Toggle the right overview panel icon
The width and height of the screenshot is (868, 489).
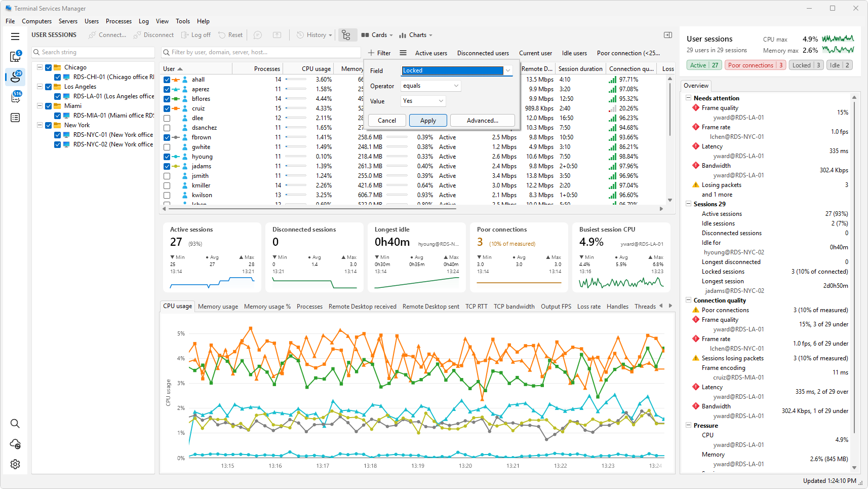pyautogui.click(x=668, y=35)
